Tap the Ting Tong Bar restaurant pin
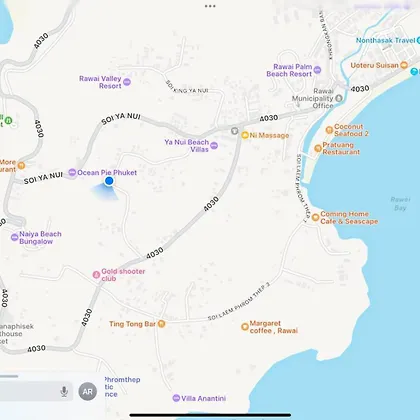 [x=161, y=324]
